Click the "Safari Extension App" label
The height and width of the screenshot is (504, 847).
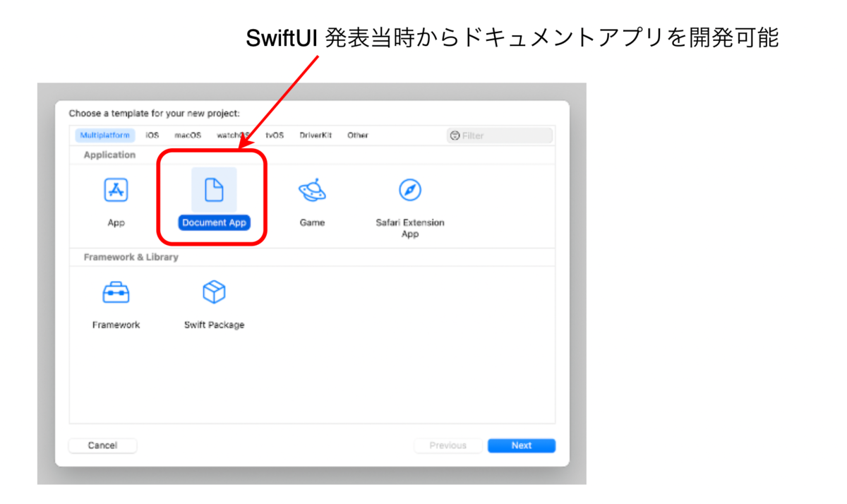(x=410, y=228)
